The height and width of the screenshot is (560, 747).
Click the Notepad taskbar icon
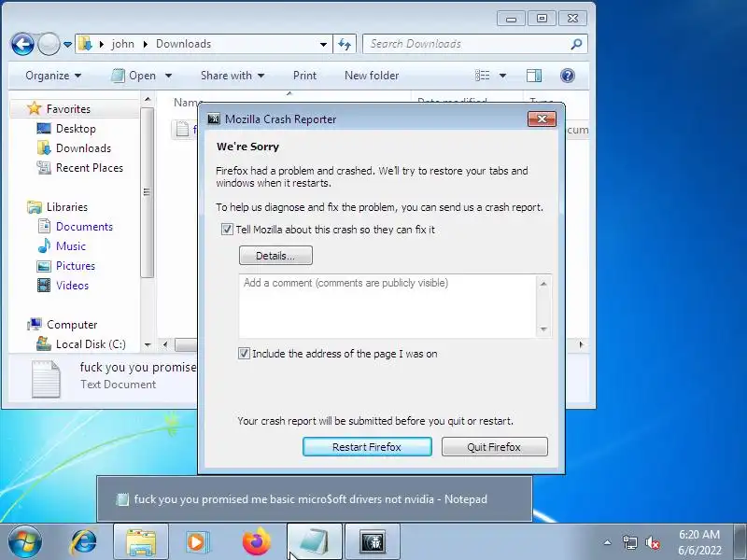click(315, 542)
